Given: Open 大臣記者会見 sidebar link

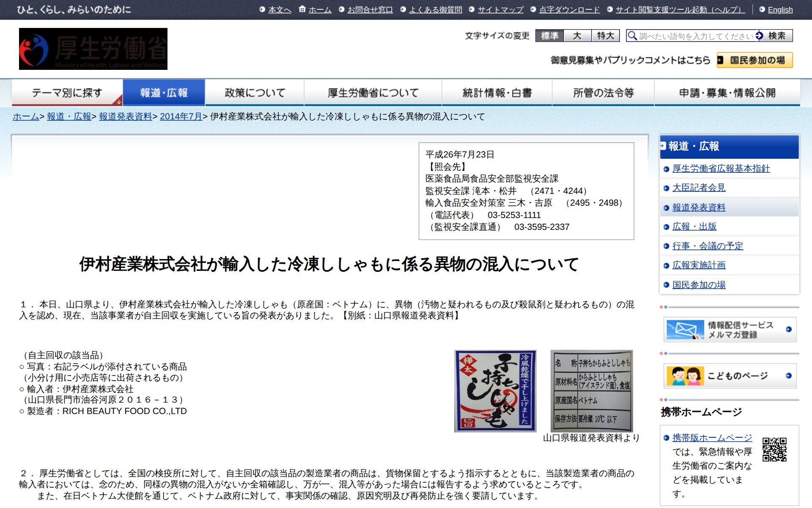Looking at the screenshot, I should (699, 188).
